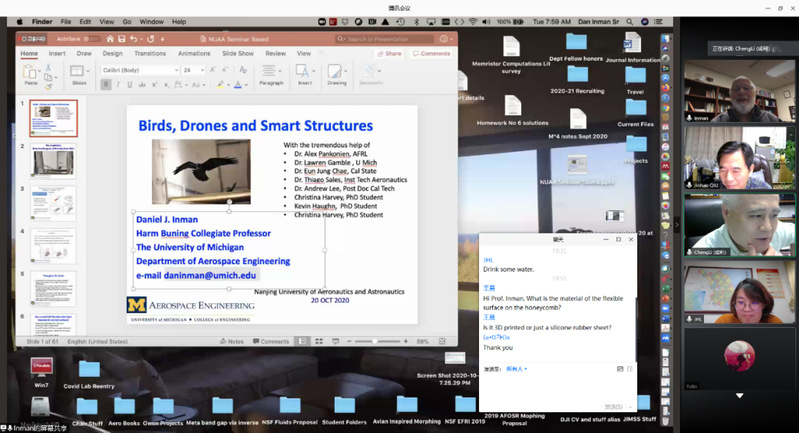Click the Share button
Viewport: 799px width, 433px height.
click(390, 54)
